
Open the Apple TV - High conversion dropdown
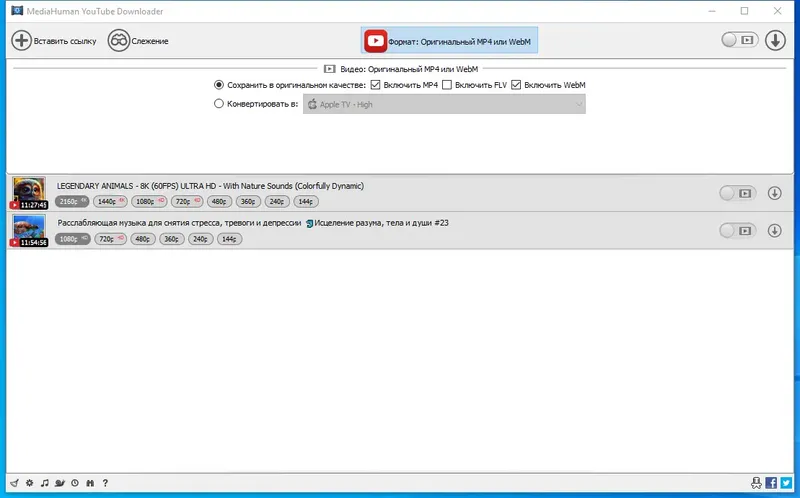coord(444,104)
